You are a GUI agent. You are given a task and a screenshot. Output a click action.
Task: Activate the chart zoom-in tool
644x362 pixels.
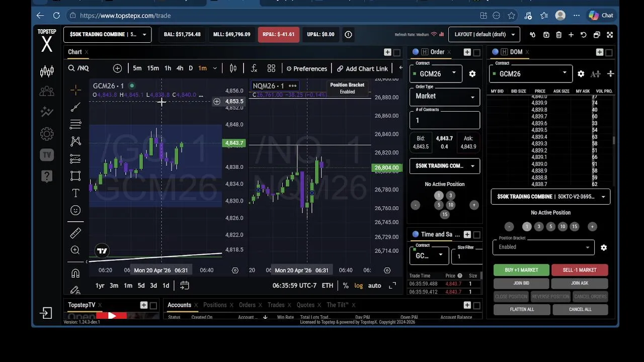point(75,250)
